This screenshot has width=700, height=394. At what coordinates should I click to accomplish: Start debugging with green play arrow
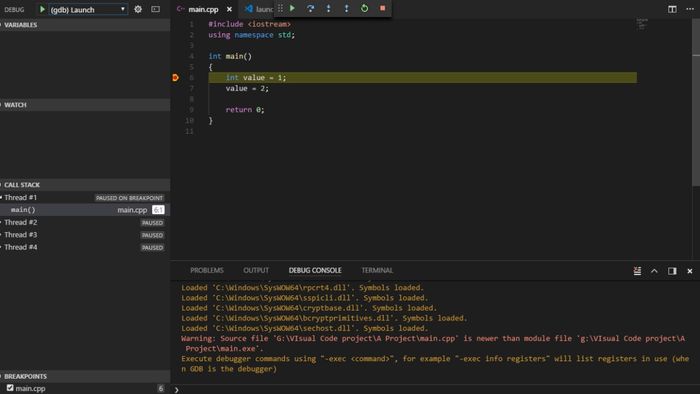[x=42, y=9]
